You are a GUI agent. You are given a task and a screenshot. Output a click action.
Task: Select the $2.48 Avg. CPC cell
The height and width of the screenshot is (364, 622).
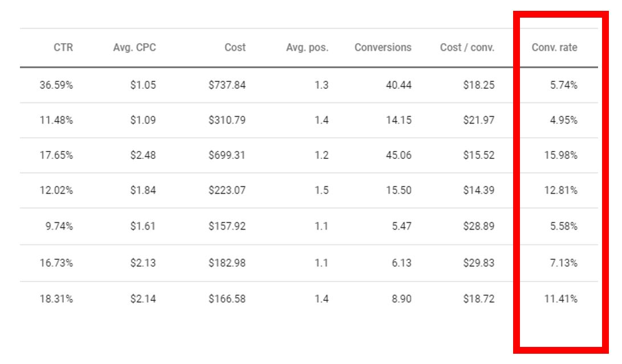[x=143, y=156]
